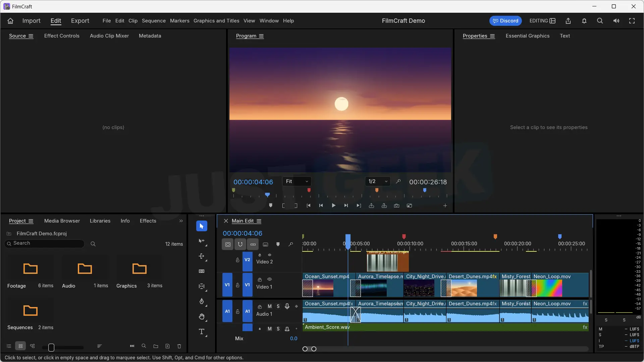Play the sequence in Program monitor

tap(333, 205)
